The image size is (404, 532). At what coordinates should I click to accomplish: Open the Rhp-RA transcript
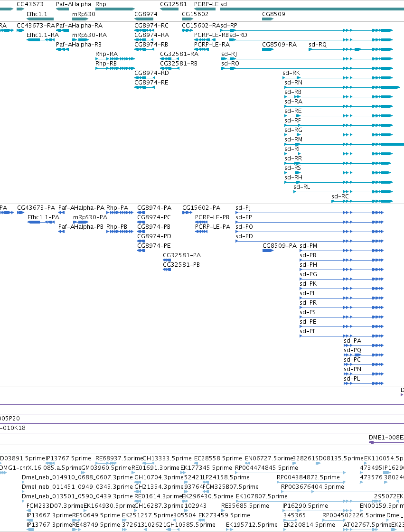pos(115,59)
